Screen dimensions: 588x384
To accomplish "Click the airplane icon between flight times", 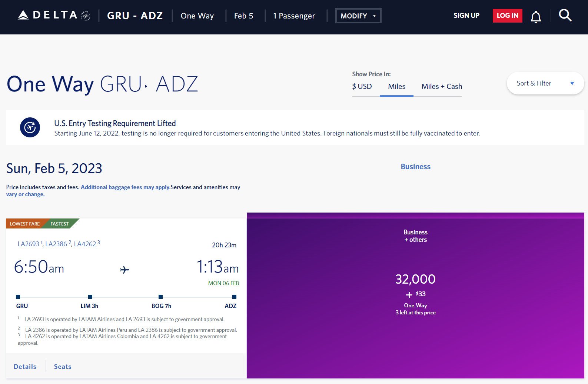I will click(x=125, y=270).
